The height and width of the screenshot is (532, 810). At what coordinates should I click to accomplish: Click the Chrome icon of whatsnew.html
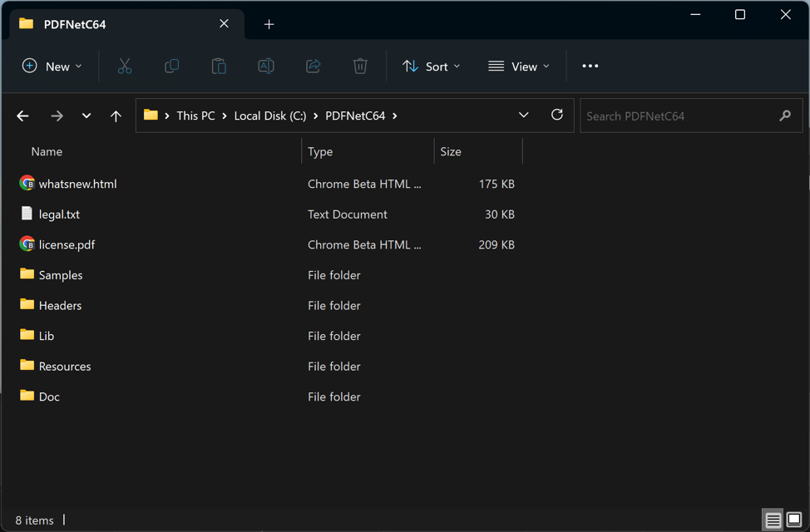27,184
